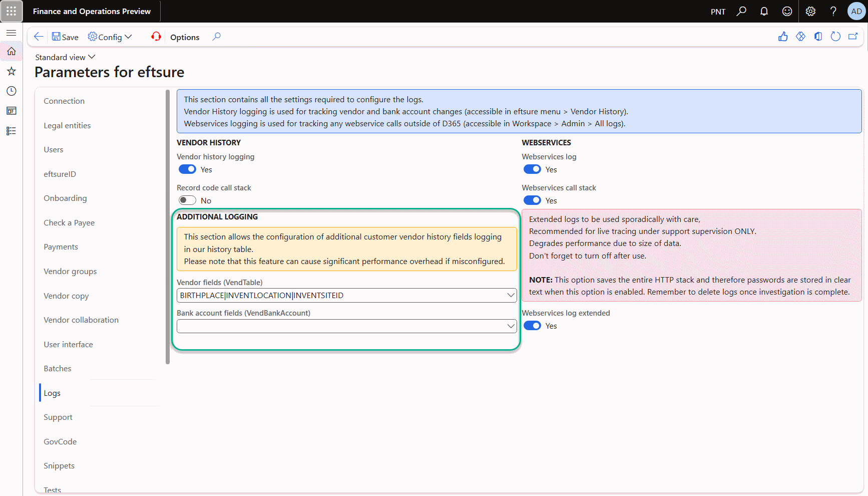Open the Onboarding tab
Viewport: 868px width, 496px height.
click(x=65, y=198)
